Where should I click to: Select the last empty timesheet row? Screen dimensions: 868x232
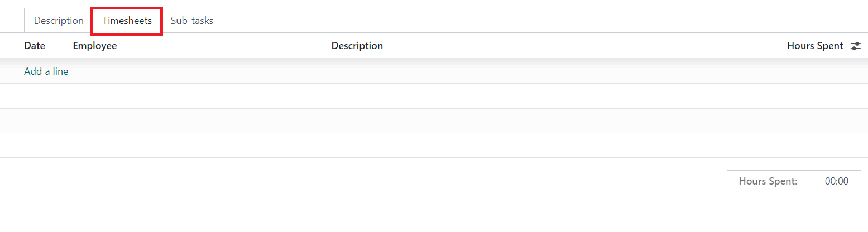coord(434,146)
